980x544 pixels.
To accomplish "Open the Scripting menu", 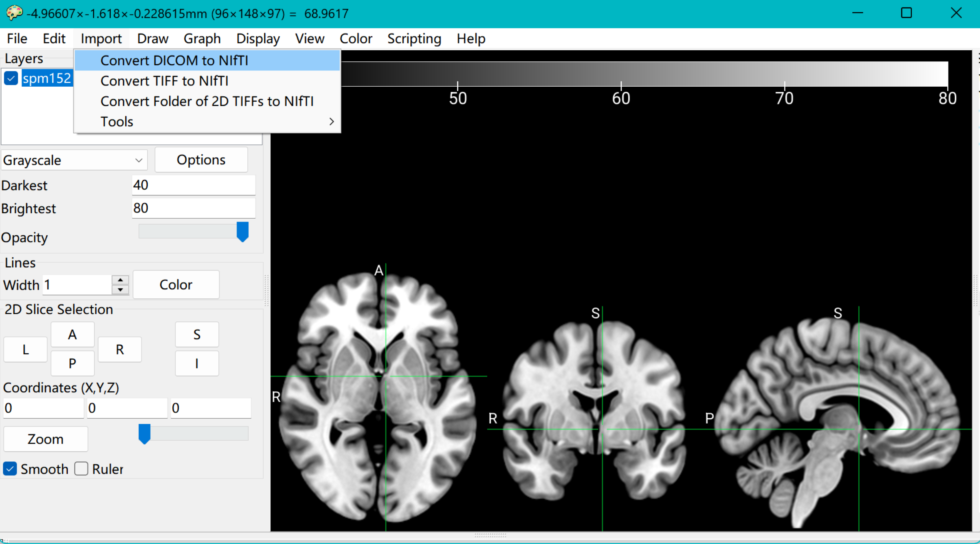I will (414, 39).
